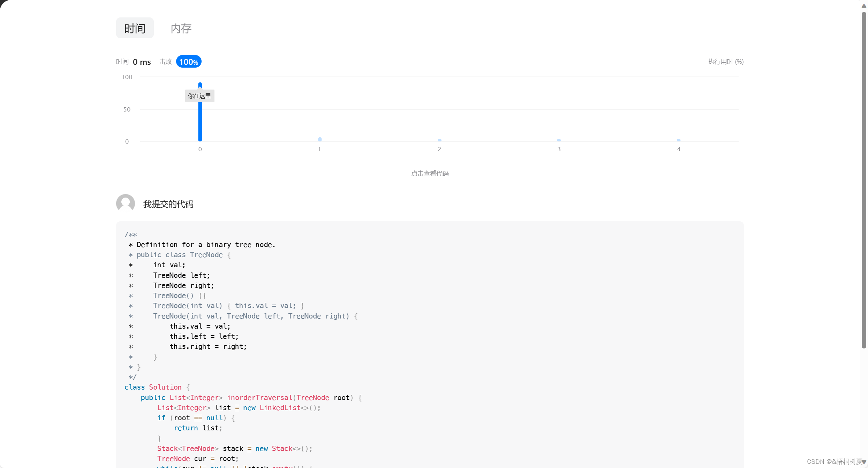This screenshot has height=468, width=868.
Task: Click the 你在这里 tooltip label
Action: [199, 96]
